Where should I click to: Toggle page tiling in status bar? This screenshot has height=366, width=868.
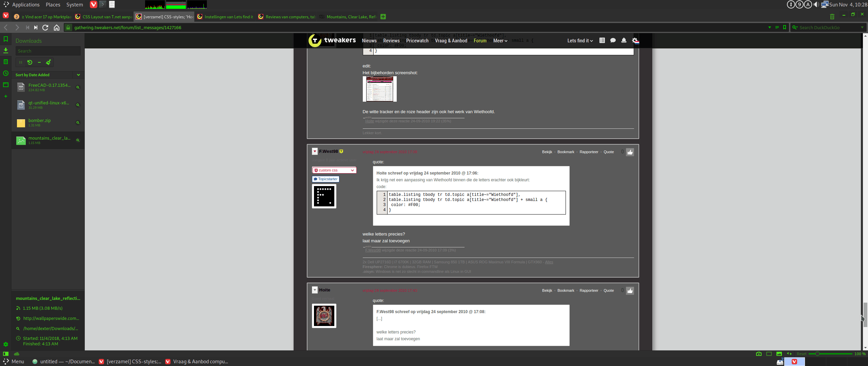(769, 354)
